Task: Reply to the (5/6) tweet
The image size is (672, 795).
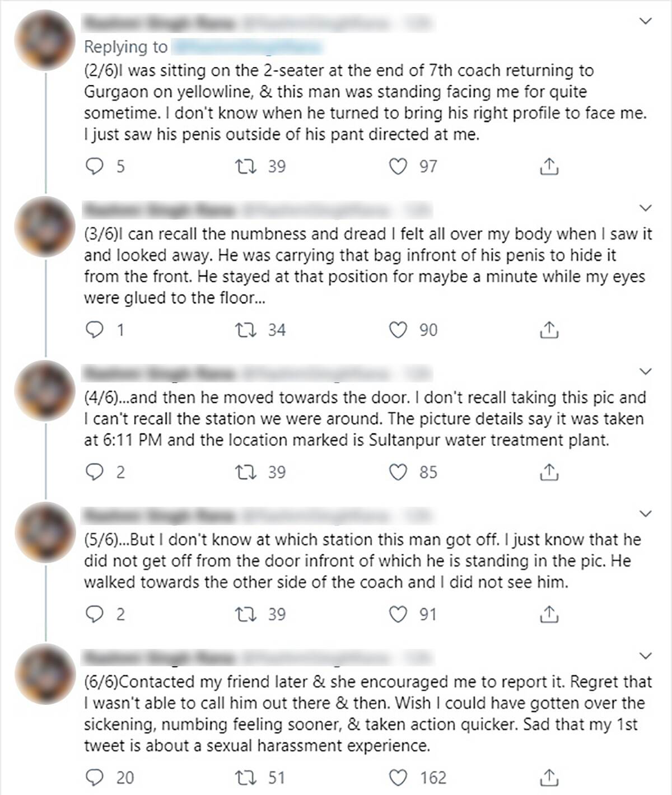Action: [x=95, y=614]
